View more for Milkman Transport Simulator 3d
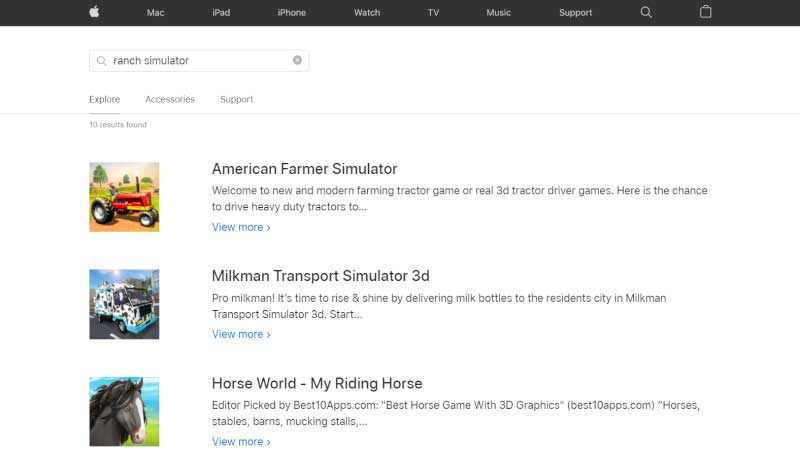The height and width of the screenshot is (450, 800). [241, 334]
